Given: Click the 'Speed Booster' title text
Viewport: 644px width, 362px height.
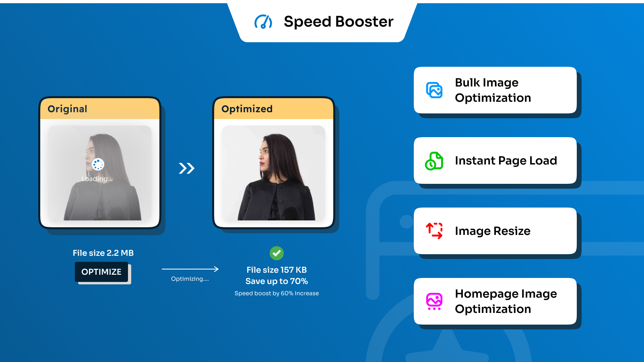Looking at the screenshot, I should tap(339, 22).
